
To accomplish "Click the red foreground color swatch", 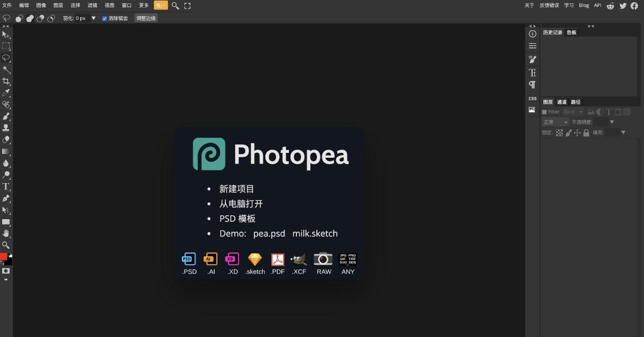I will [3, 257].
